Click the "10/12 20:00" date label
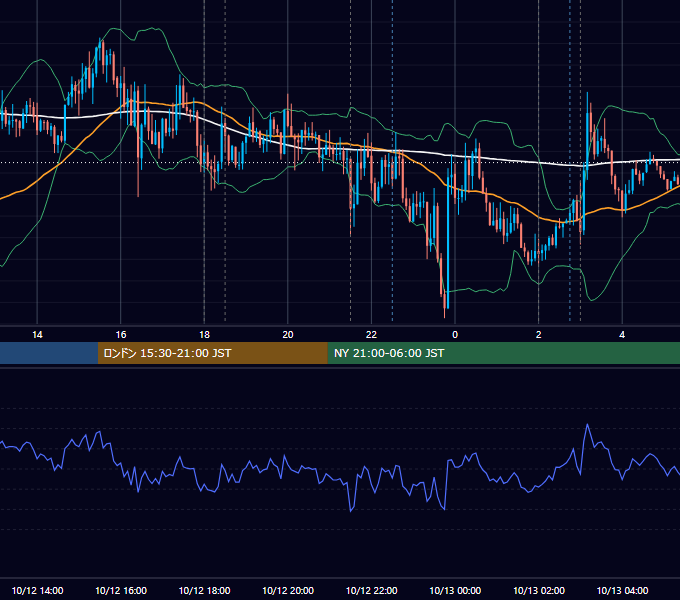 288,590
